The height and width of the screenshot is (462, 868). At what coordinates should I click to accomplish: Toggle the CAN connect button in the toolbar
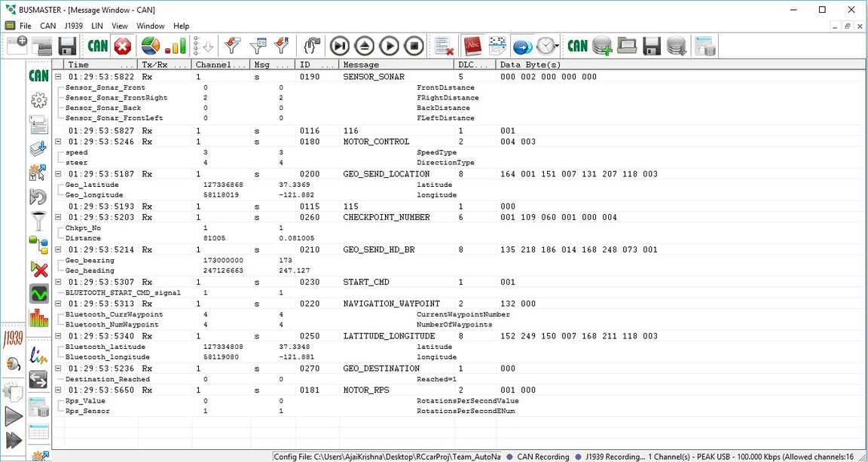[97, 45]
